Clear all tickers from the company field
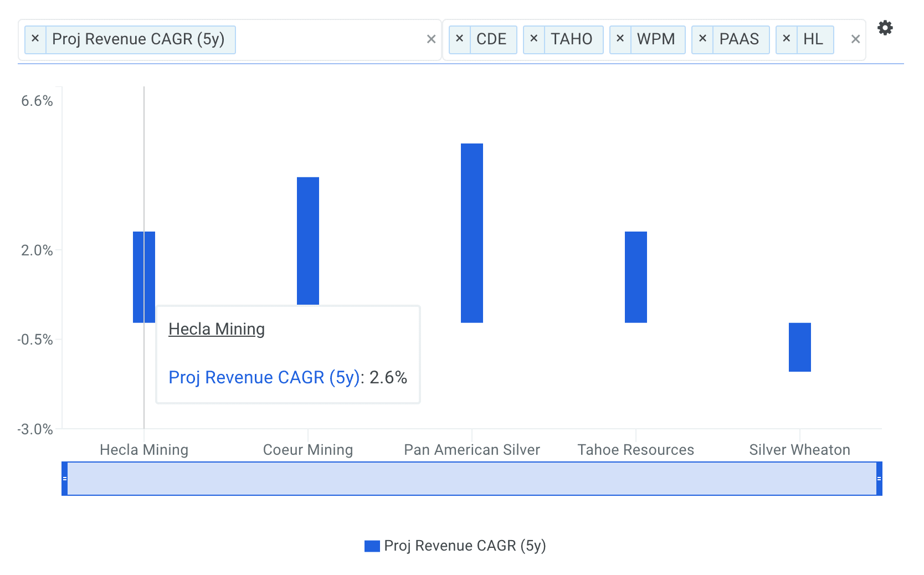924x575 pixels. coord(855,39)
